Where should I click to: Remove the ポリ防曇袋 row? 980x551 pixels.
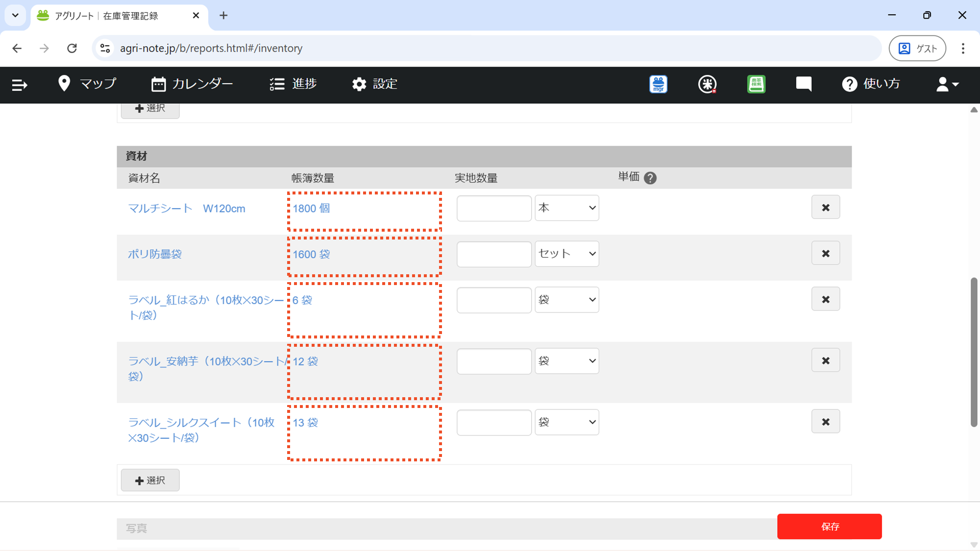tap(826, 253)
